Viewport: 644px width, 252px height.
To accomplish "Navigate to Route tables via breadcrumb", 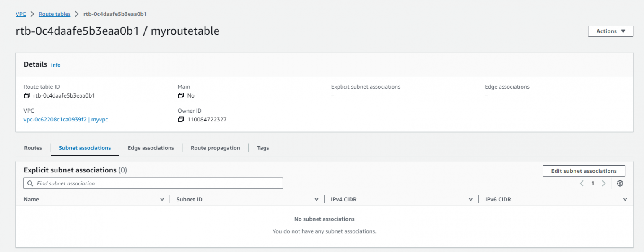I will 55,14.
